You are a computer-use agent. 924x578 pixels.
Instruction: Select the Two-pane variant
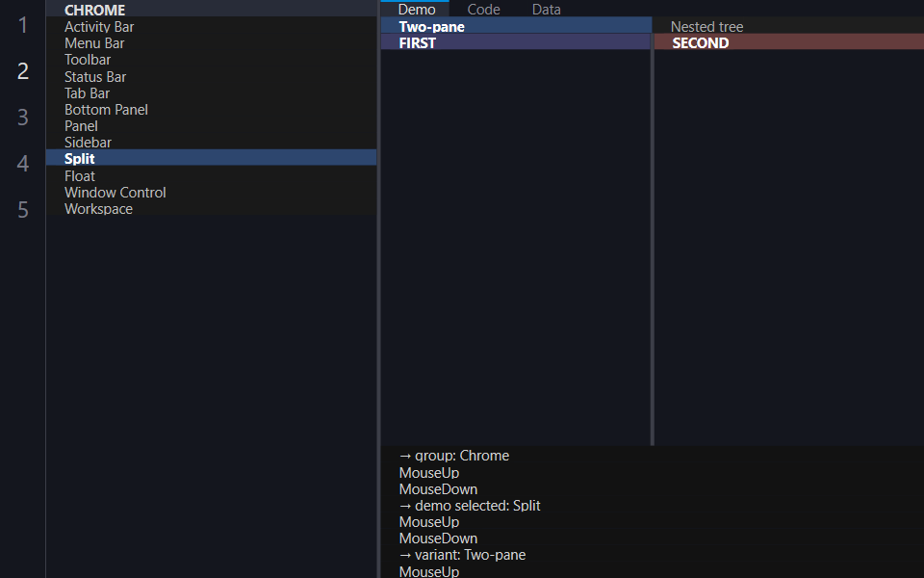point(516,26)
